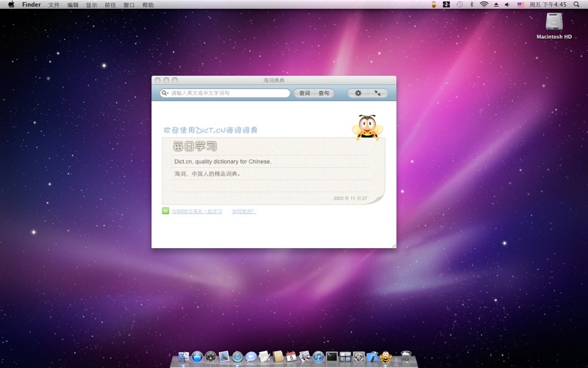The height and width of the screenshot is (368, 588).
Task: Open the volume control in menu bar
Action: [506, 4]
